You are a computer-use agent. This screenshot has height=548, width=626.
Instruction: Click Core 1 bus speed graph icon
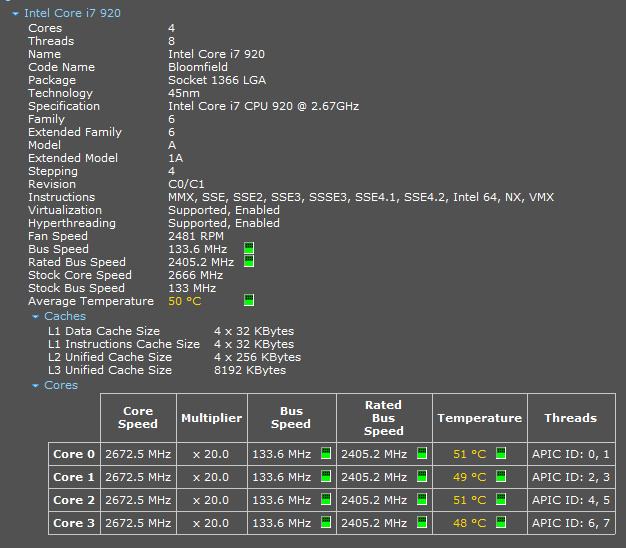click(326, 477)
